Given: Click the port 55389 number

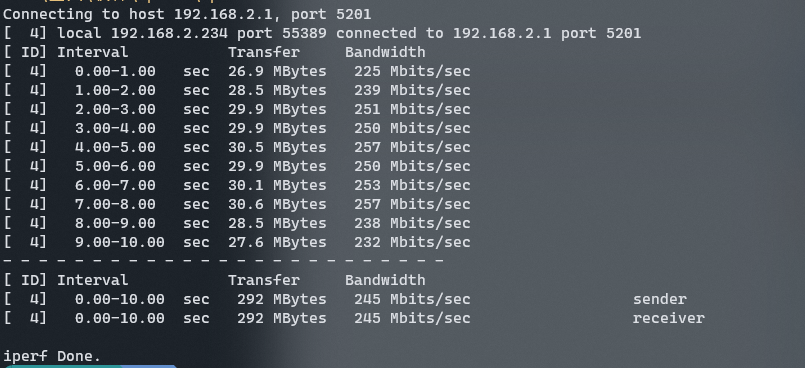Looking at the screenshot, I should (x=304, y=33).
